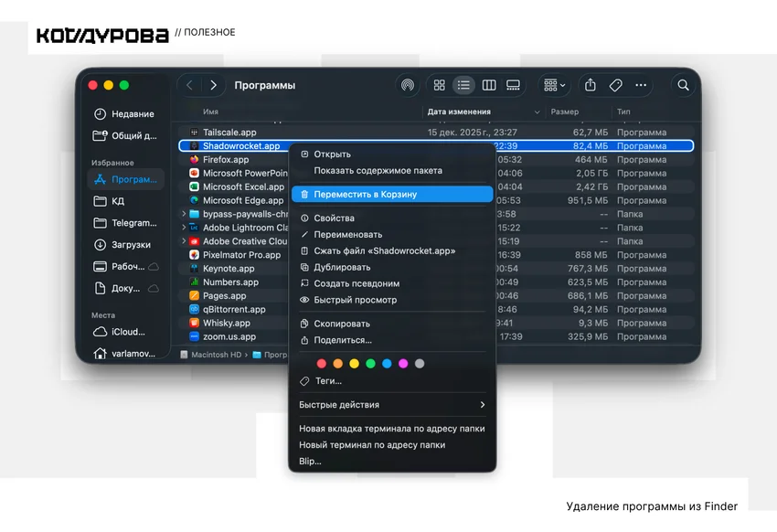
Task: Open varlamov home folder in sidebar
Action: tap(124, 354)
